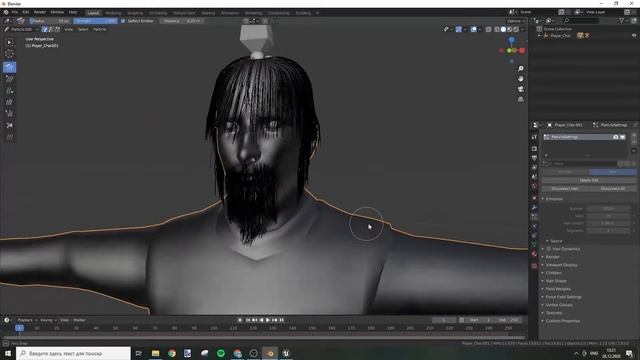
Task: Switch perspective/orthographic with grid gizmo
Action: [x=520, y=99]
